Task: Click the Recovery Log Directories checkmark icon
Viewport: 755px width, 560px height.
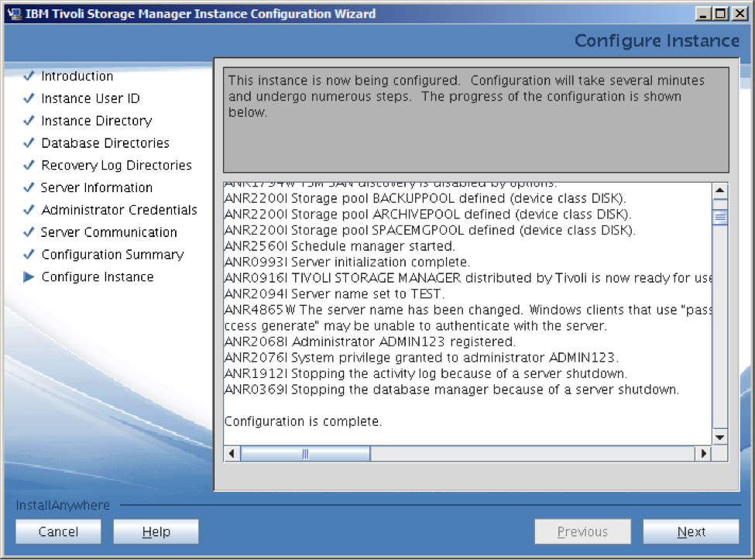Action: (x=29, y=165)
